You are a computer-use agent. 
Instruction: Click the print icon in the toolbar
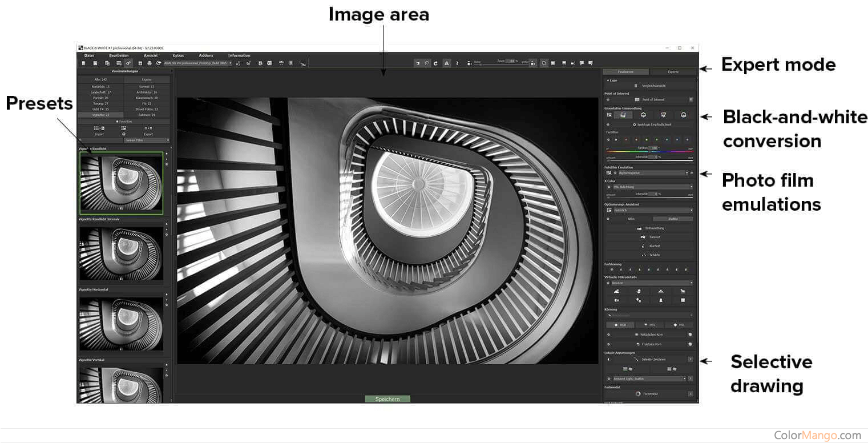149,63
